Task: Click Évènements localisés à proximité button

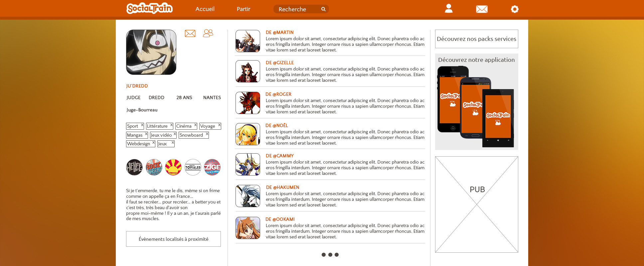Action: click(x=173, y=239)
